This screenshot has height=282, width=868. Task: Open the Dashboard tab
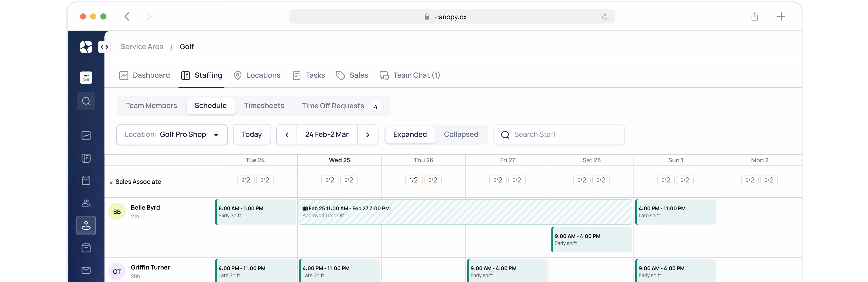(x=144, y=76)
